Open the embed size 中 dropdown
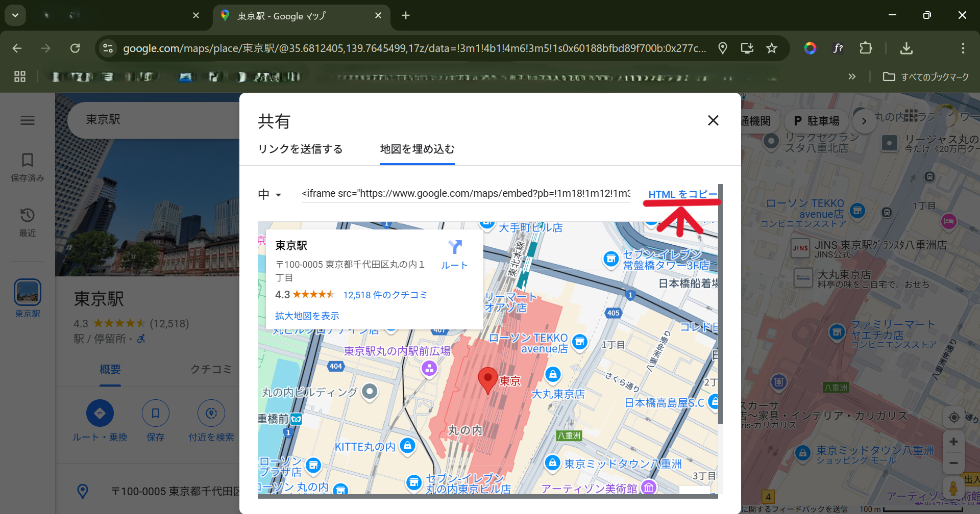Viewport: 980px width, 514px height. (269, 194)
